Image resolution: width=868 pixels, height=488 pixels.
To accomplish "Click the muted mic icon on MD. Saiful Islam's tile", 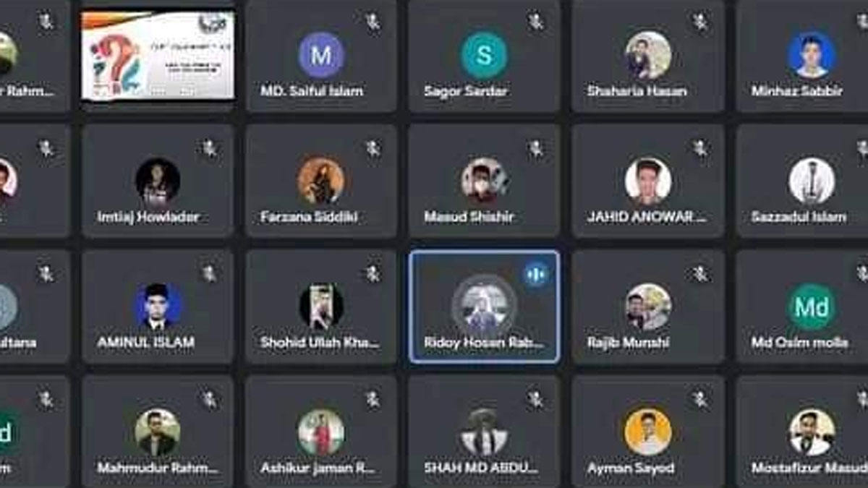I will pos(373,22).
